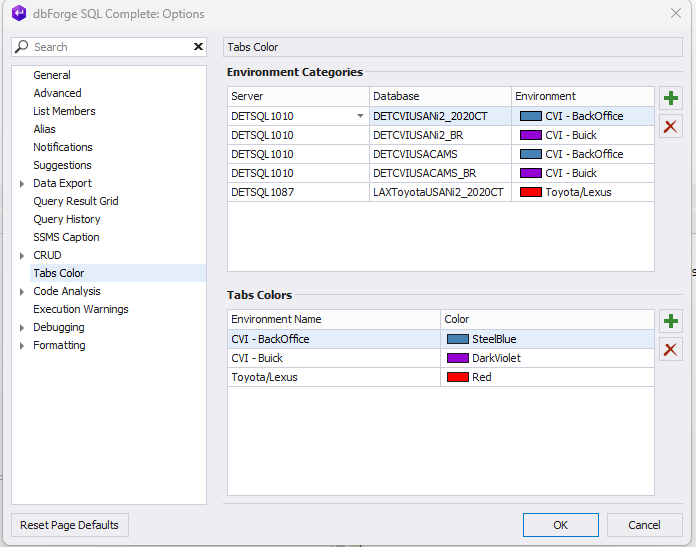Click OK to save options
Image resolution: width=696 pixels, height=547 pixels.
point(561,525)
